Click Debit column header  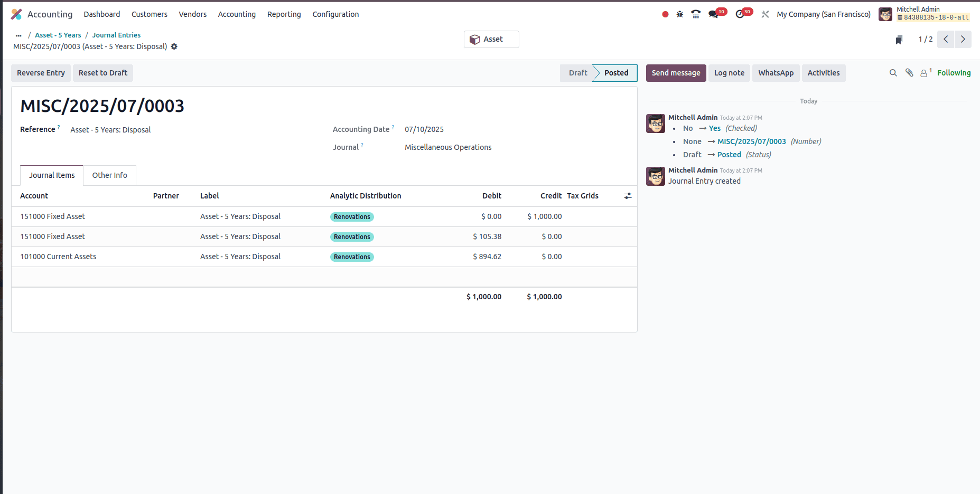[x=492, y=196]
